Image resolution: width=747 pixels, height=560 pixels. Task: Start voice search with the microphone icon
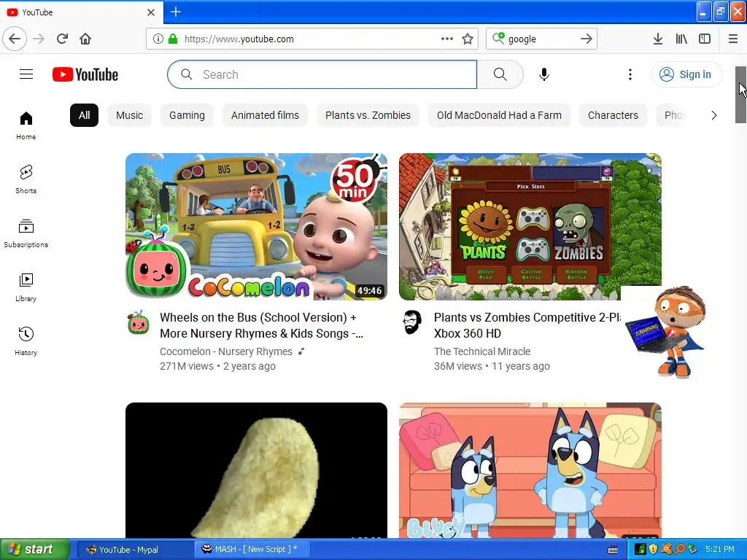point(544,74)
